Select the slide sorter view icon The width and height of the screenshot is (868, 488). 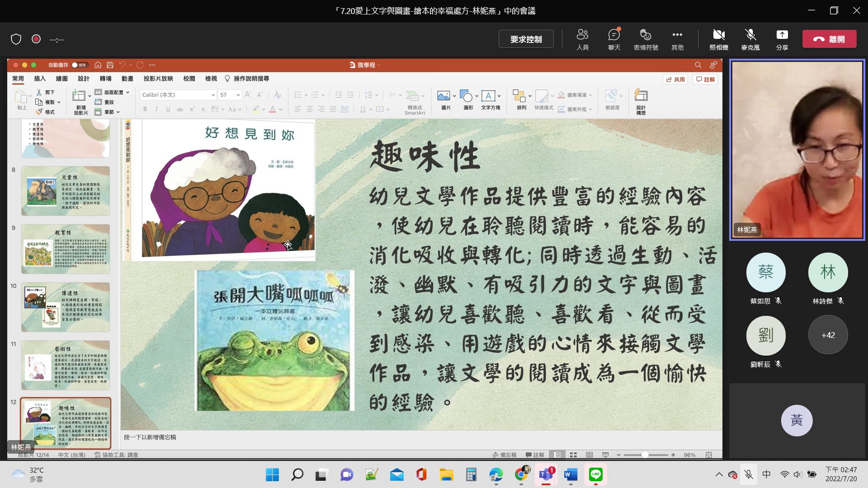tap(573, 455)
